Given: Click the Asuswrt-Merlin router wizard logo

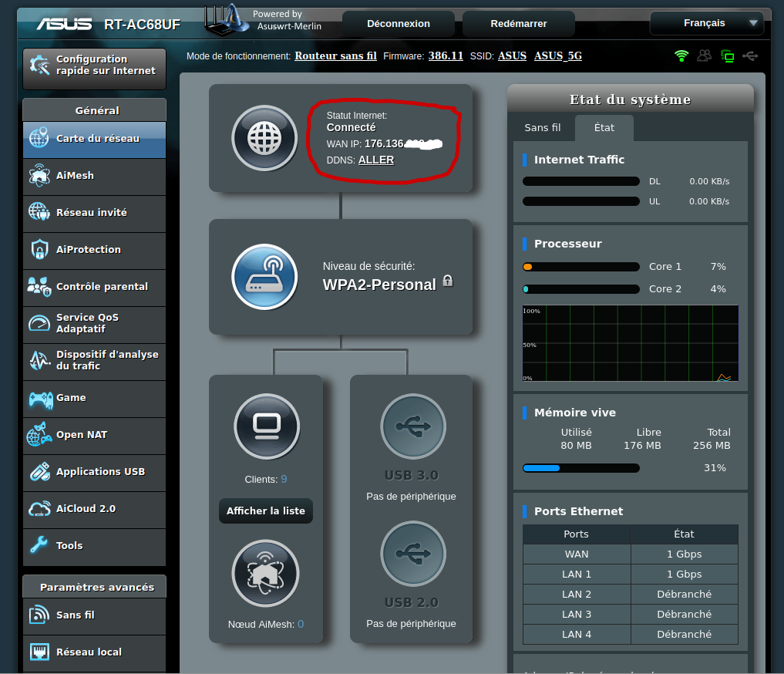Looking at the screenshot, I should click(x=227, y=20).
